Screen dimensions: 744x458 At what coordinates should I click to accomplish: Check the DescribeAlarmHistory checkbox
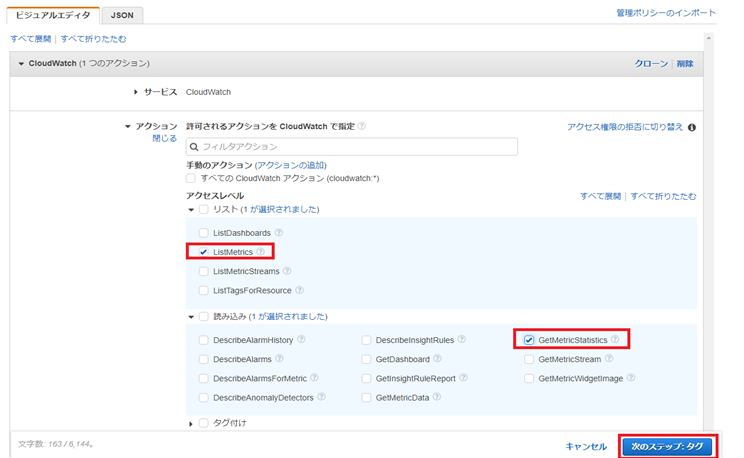coord(204,340)
